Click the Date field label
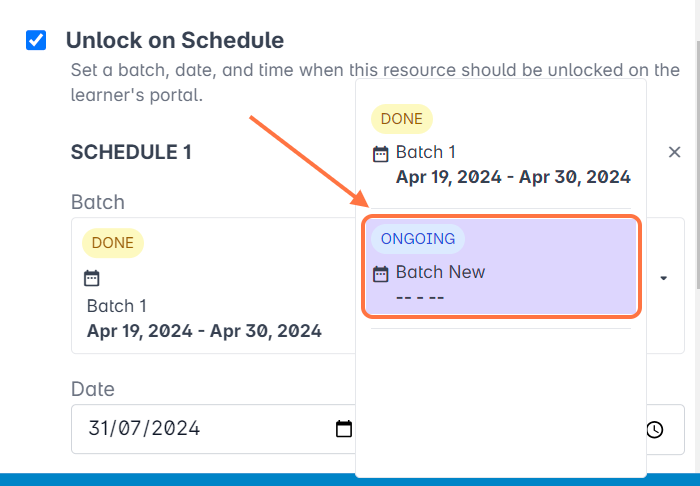The image size is (700, 486). point(93,389)
